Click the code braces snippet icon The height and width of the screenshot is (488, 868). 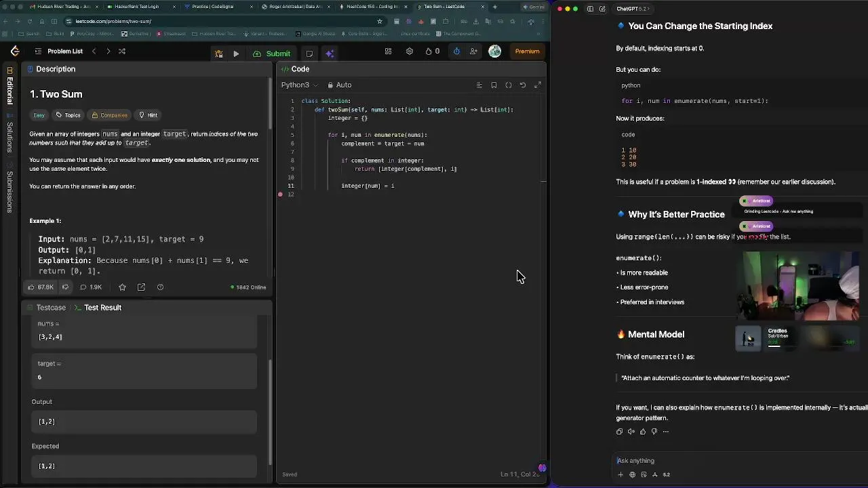(x=509, y=85)
